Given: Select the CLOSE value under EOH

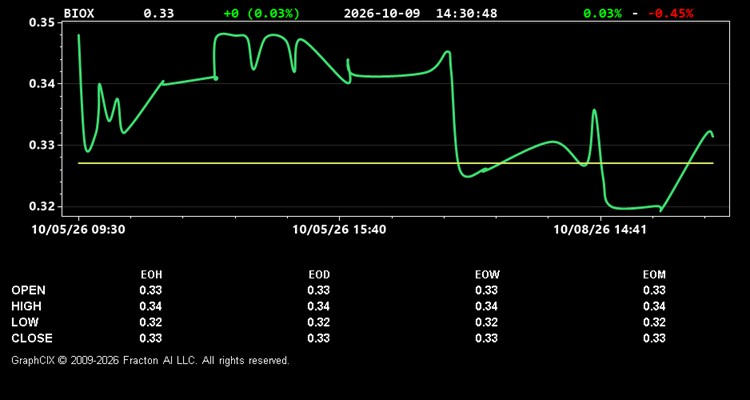Looking at the screenshot, I should click(x=151, y=338).
